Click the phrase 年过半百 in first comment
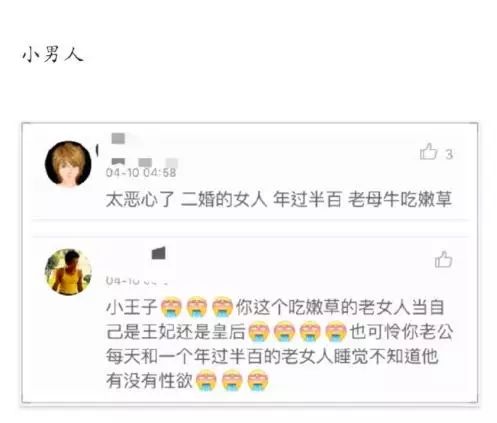 307,199
